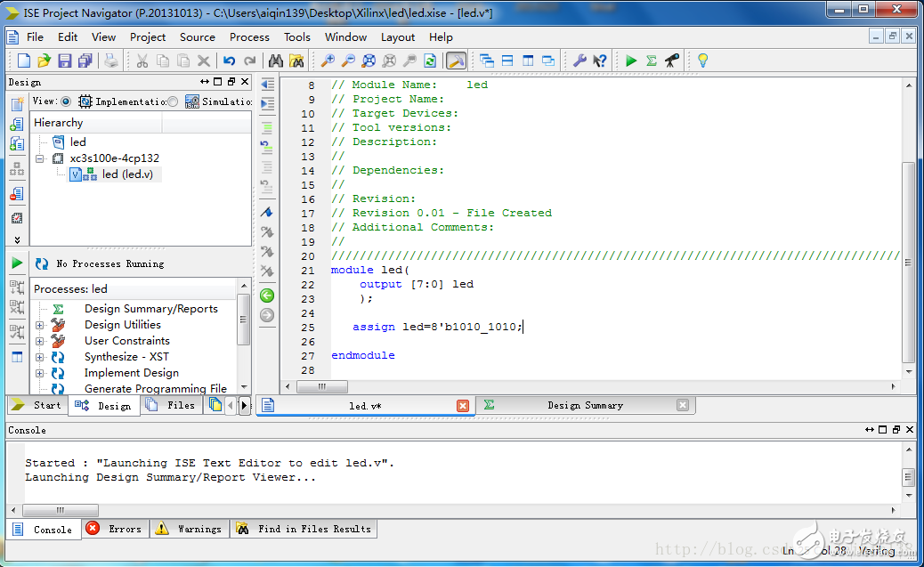Viewport: 924px width, 567px height.
Task: Open Design Summary via the sigma icon
Action: tap(652, 60)
